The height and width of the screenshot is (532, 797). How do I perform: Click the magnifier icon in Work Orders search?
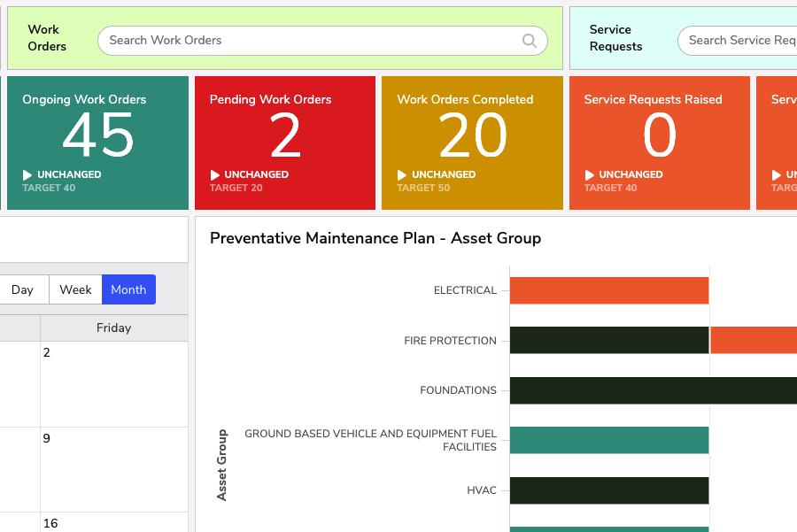tap(529, 41)
